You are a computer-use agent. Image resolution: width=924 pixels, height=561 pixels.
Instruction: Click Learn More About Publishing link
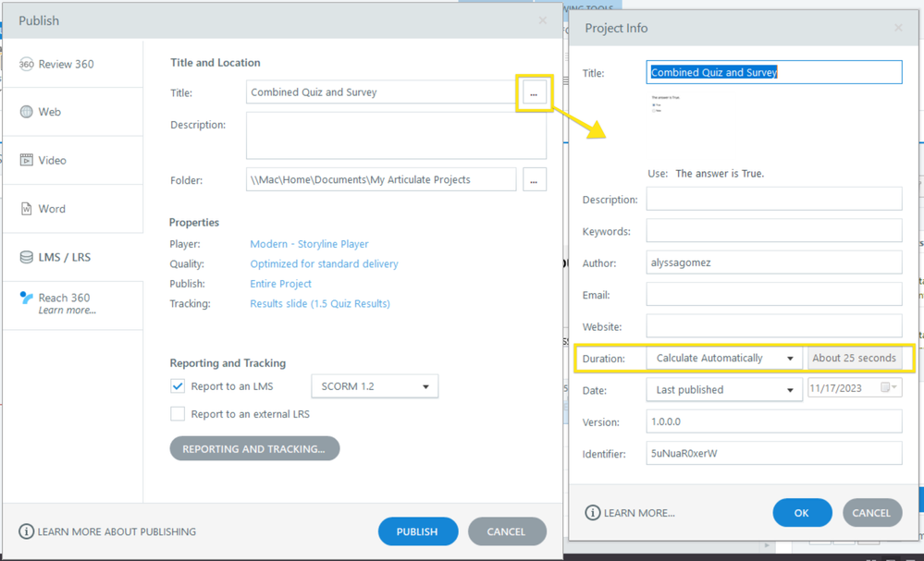pyautogui.click(x=117, y=531)
